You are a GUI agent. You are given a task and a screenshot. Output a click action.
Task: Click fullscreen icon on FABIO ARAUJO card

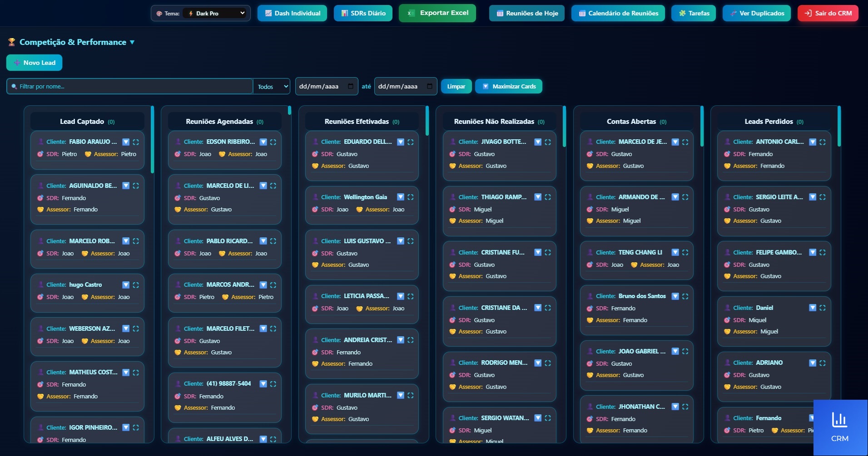click(136, 142)
